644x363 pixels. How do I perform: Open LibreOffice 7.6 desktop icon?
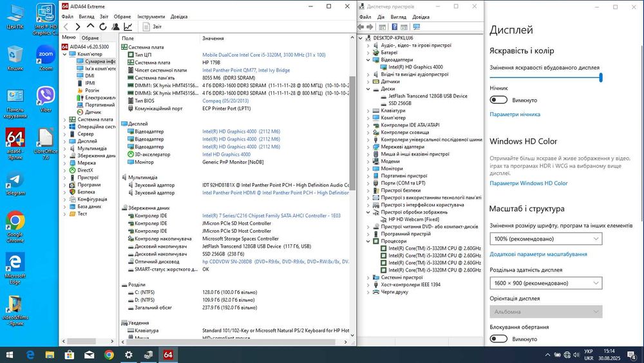click(46, 144)
